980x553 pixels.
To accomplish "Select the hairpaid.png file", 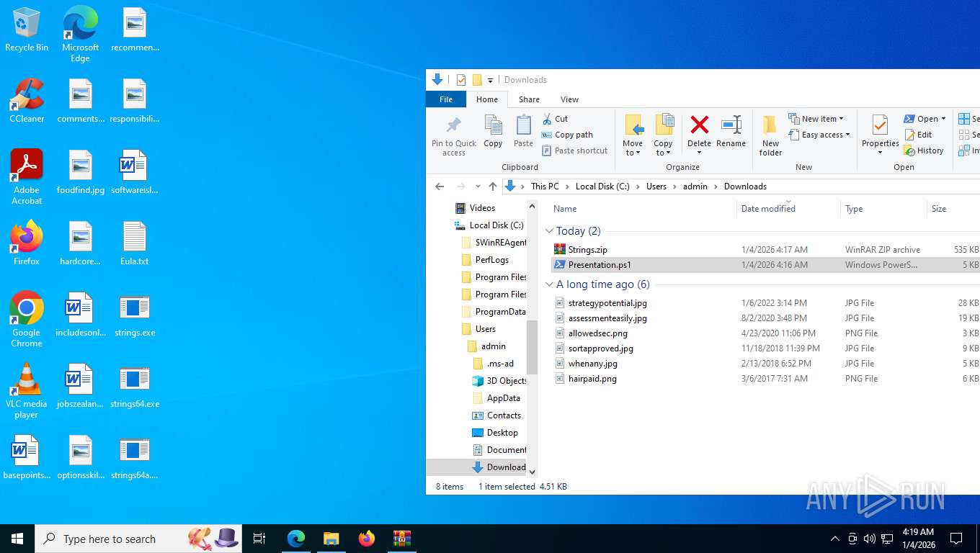I will [592, 379].
